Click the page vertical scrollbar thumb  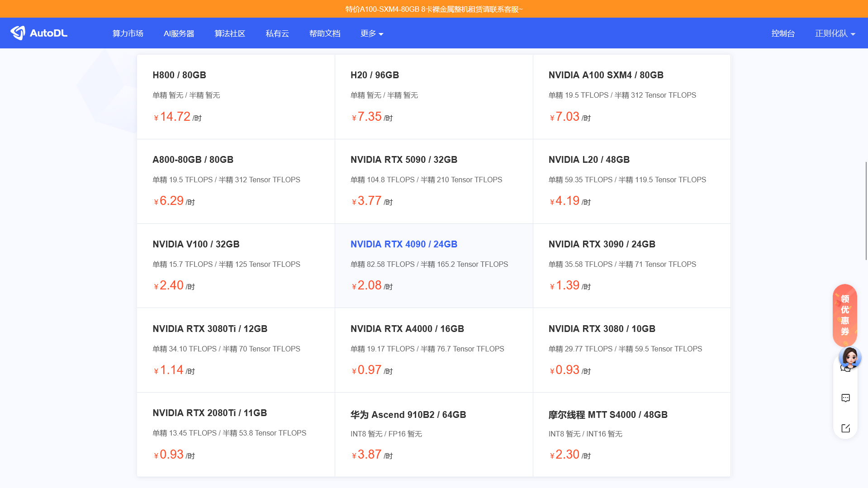click(866, 211)
